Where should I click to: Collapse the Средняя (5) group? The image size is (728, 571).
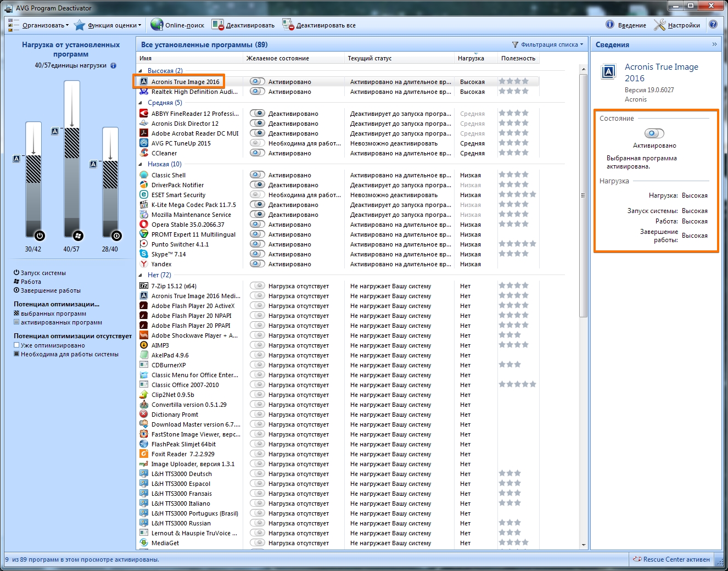coord(141,103)
